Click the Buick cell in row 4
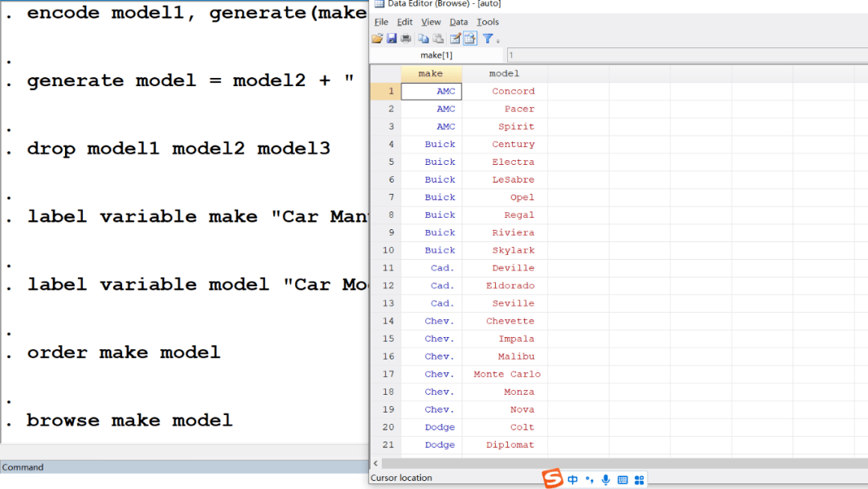 (432, 144)
